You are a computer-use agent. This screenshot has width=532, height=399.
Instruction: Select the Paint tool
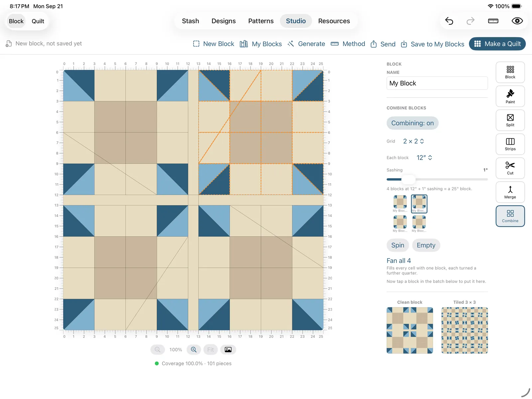click(510, 96)
